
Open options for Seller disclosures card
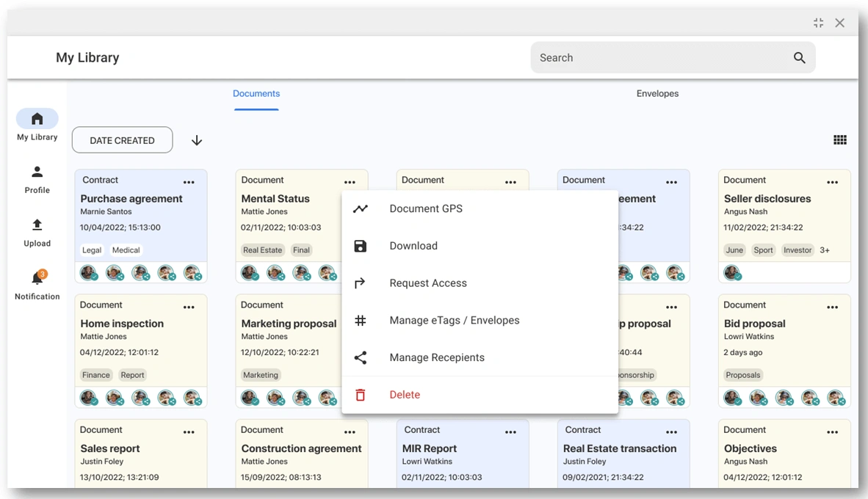click(833, 182)
